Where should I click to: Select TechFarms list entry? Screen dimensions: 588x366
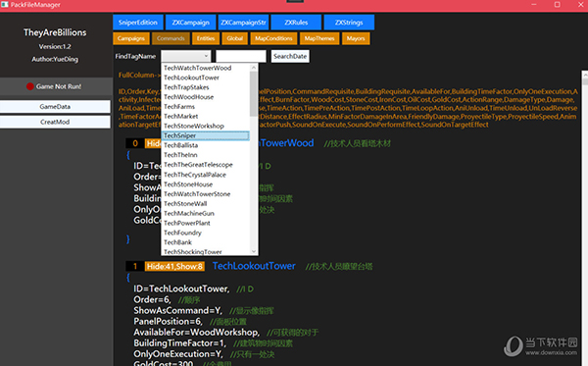pyautogui.click(x=206, y=107)
